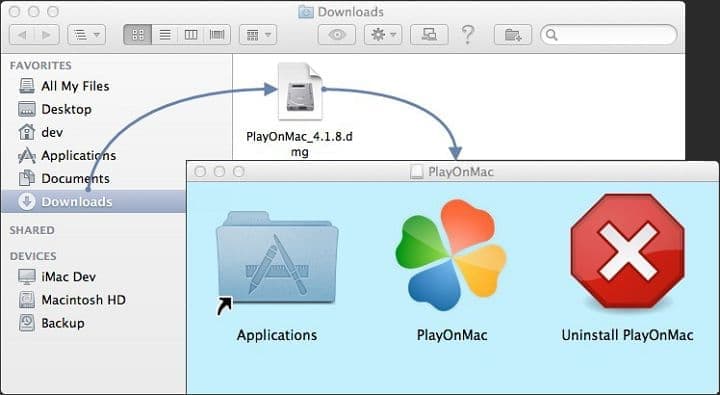
Task: Click the connect to server toolbar icon
Action: tap(429, 35)
